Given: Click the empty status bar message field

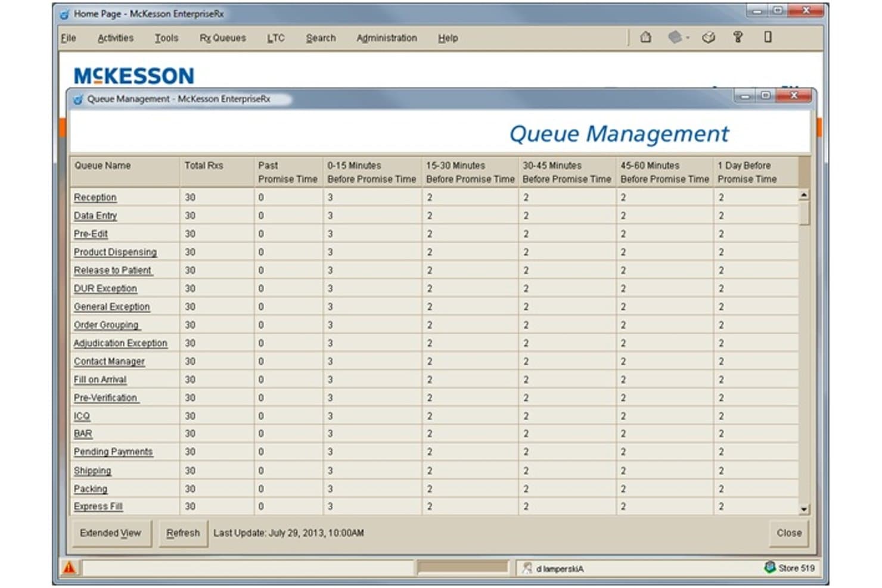Looking at the screenshot, I should point(248,568).
